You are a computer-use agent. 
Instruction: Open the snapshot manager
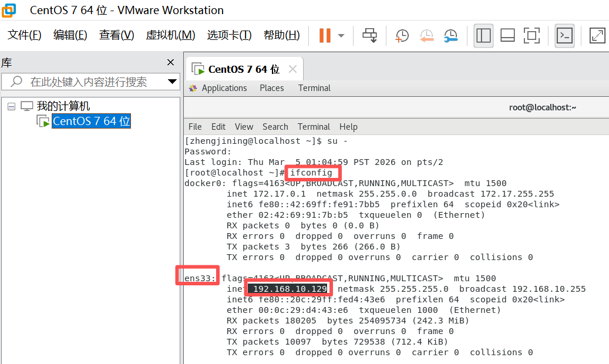point(451,35)
